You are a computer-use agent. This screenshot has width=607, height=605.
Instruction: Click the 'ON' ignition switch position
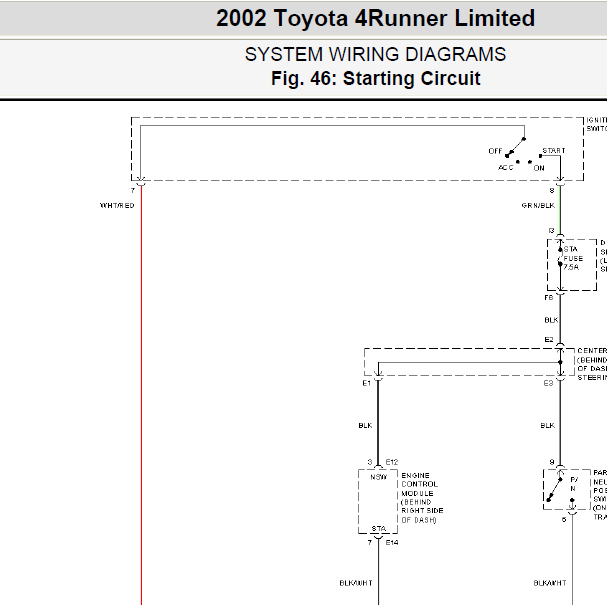pyautogui.click(x=539, y=168)
